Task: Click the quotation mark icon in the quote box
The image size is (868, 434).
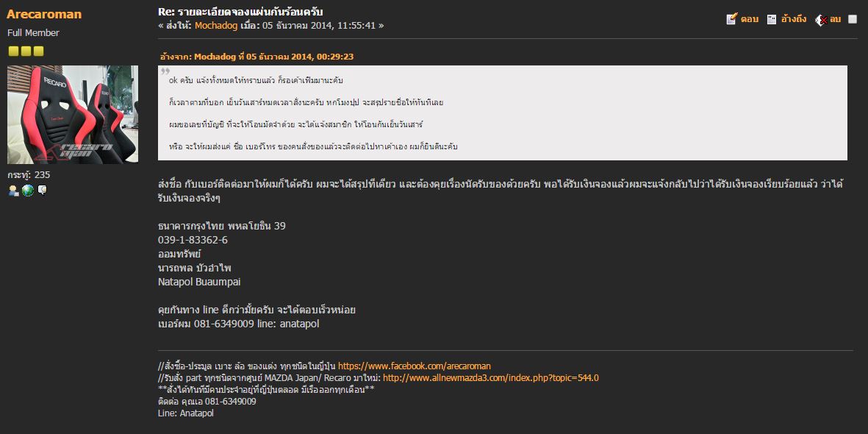Action: pyautogui.click(x=165, y=71)
